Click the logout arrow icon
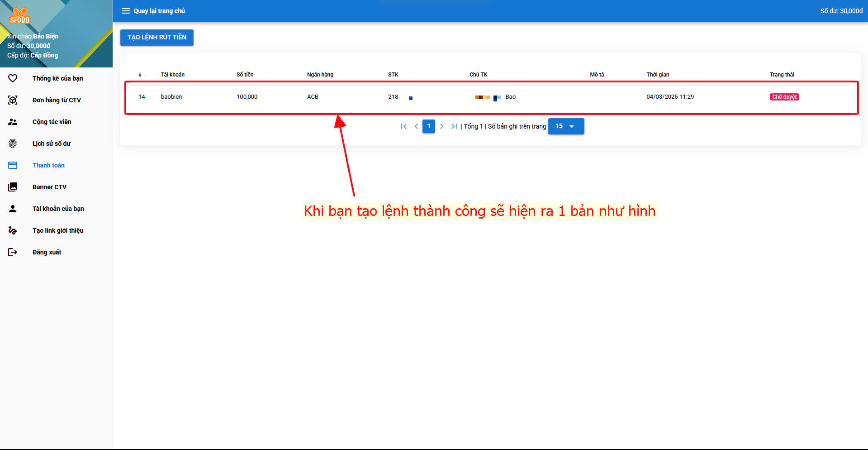The width and height of the screenshot is (868, 450). pos(13,252)
